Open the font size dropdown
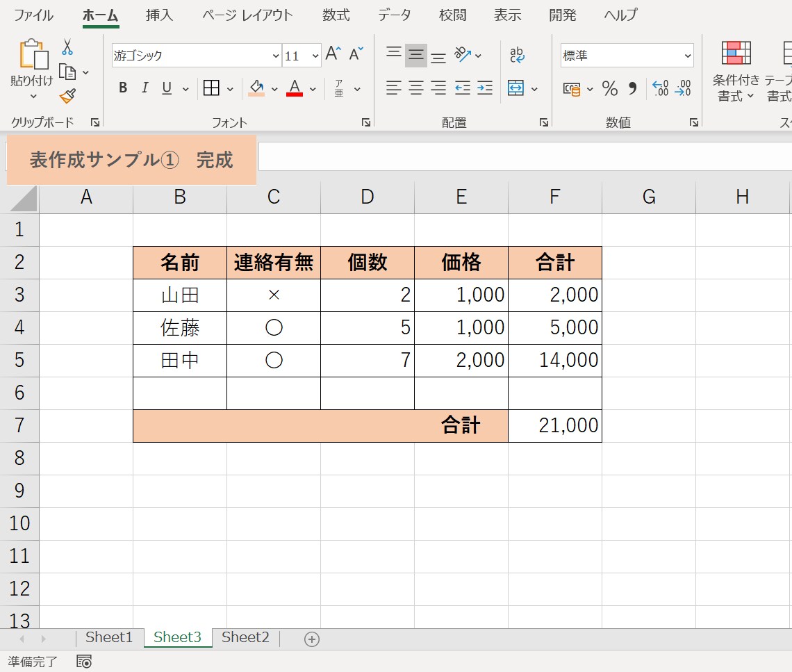792x672 pixels. [315, 56]
